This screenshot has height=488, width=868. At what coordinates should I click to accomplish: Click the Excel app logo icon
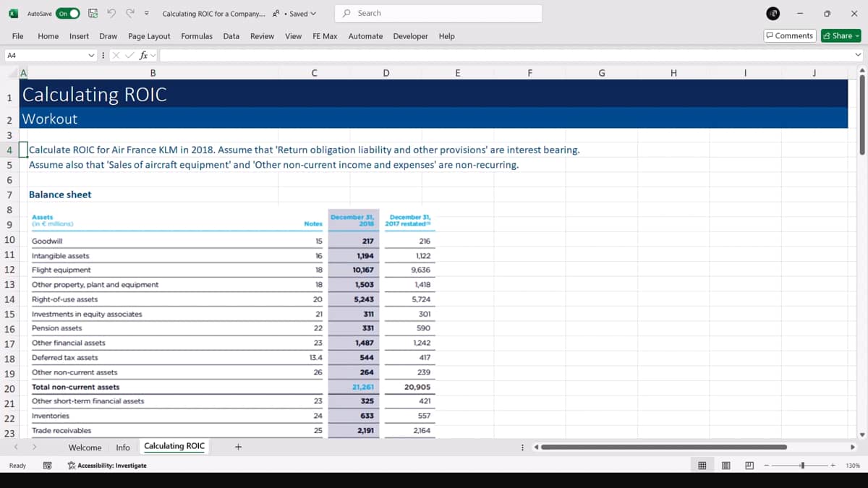12,13
